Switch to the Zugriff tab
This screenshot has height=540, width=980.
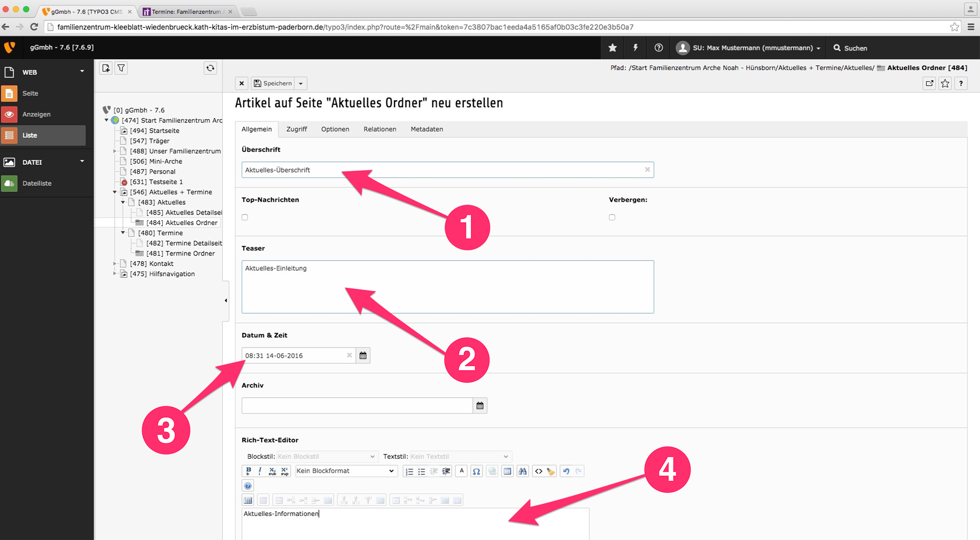296,129
